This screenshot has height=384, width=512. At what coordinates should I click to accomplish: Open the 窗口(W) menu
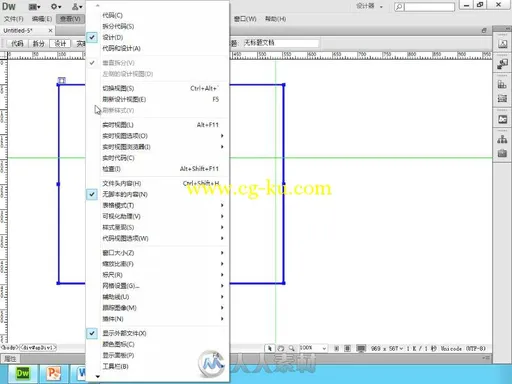click(x=245, y=19)
